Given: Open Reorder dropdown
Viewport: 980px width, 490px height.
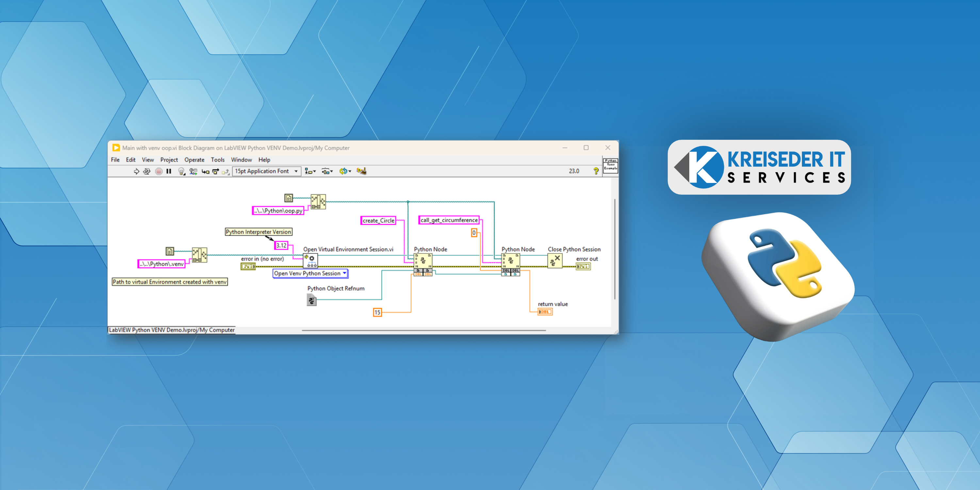Looking at the screenshot, I should 345,171.
